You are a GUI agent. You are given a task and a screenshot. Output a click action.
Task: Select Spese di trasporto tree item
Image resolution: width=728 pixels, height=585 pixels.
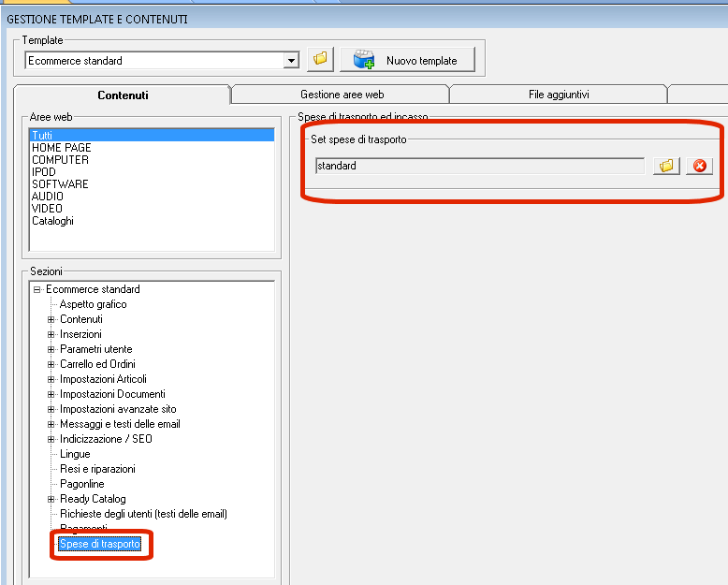tap(100, 544)
